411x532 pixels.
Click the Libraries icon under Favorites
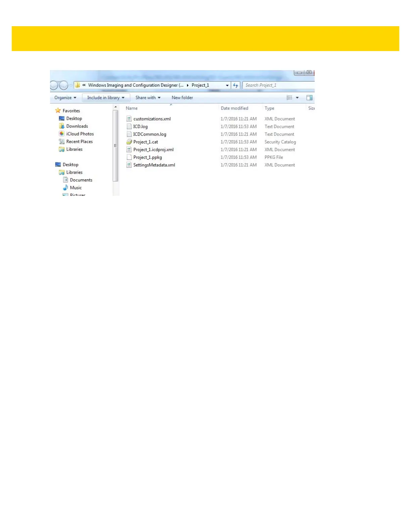point(62,149)
